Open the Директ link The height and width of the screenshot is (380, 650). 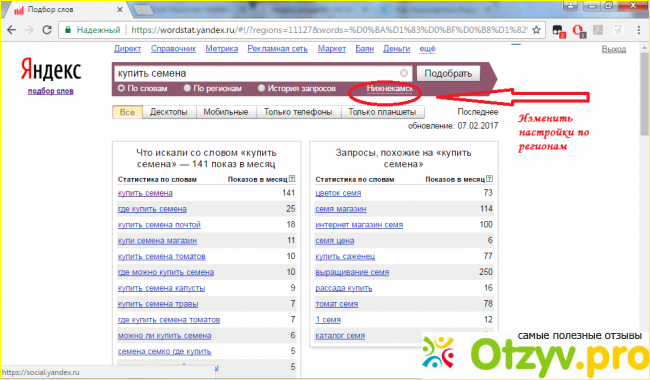click(127, 49)
